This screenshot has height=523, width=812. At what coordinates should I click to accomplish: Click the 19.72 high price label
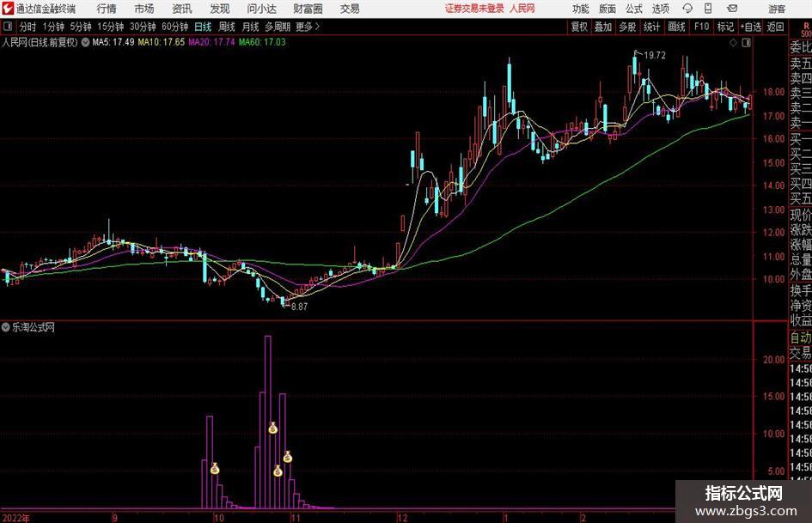tap(655, 55)
